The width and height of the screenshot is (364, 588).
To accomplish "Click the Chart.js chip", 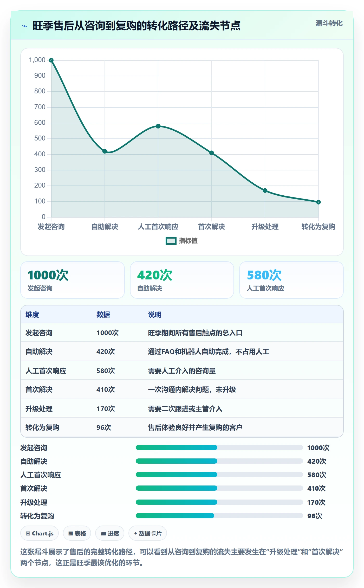I will click(x=40, y=533).
